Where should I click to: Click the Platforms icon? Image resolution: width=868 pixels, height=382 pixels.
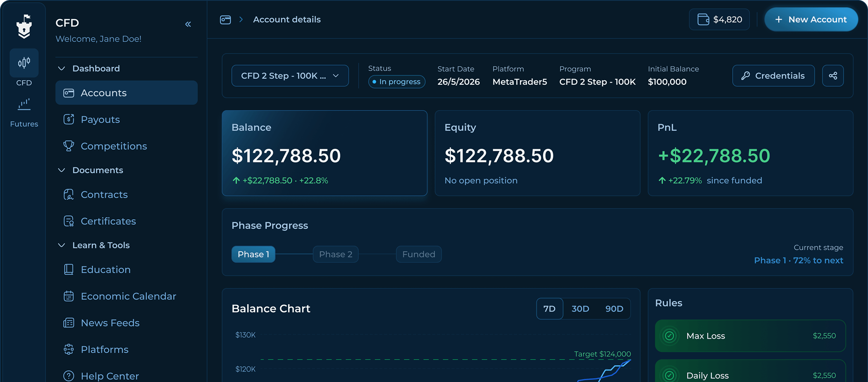tap(69, 349)
